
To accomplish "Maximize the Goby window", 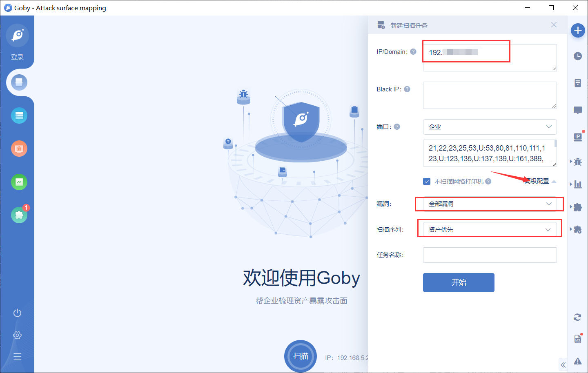I will click(x=551, y=8).
